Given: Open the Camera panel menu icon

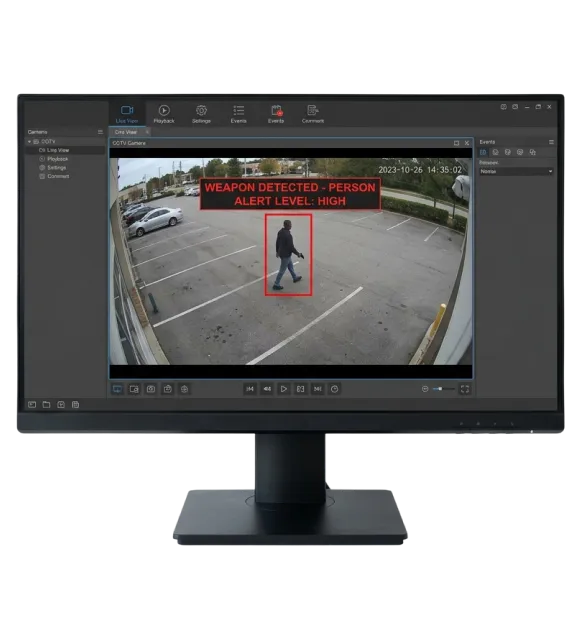Looking at the screenshot, I should (x=100, y=132).
